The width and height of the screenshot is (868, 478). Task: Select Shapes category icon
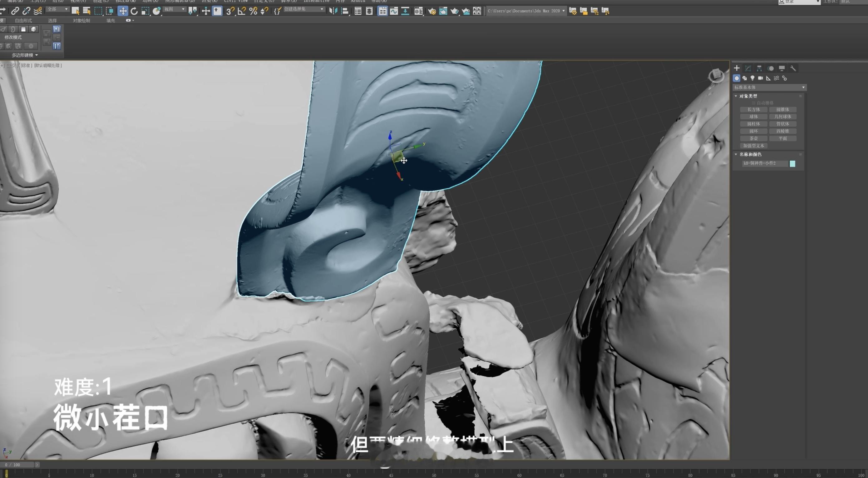[x=745, y=78]
